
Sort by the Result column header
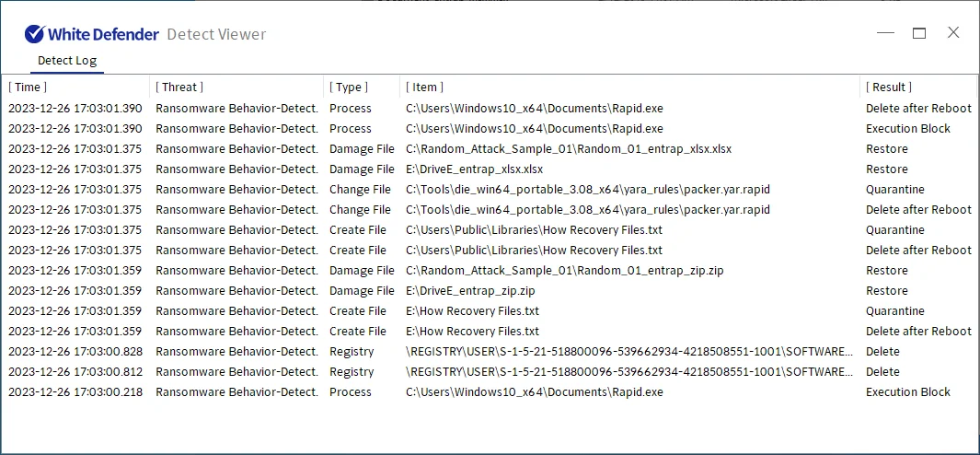point(889,87)
